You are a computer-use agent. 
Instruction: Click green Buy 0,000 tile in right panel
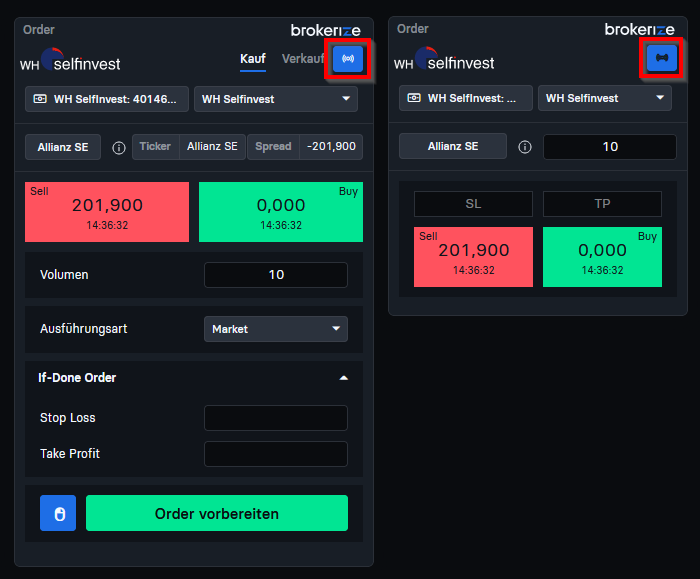pyautogui.click(x=602, y=257)
